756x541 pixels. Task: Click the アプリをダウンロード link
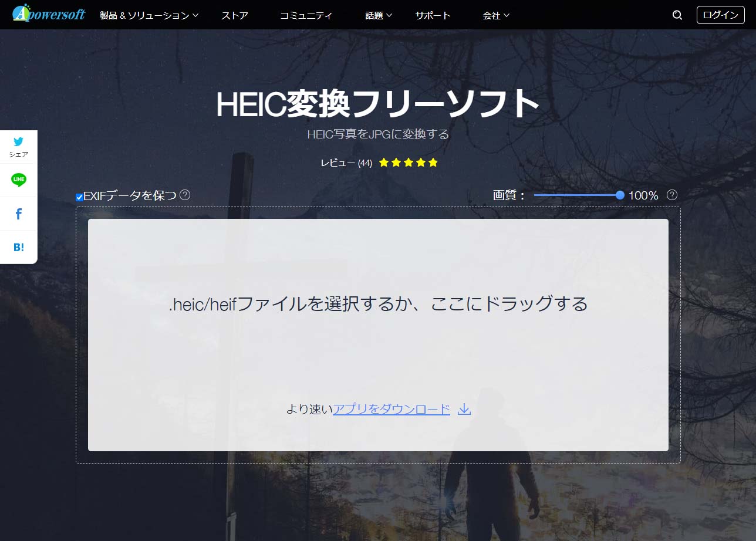(x=392, y=410)
